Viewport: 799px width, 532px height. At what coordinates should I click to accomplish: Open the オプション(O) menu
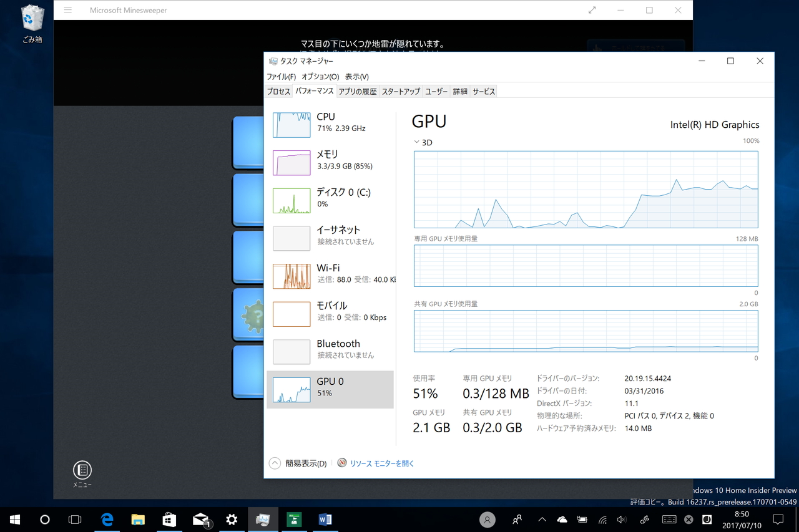coord(320,77)
